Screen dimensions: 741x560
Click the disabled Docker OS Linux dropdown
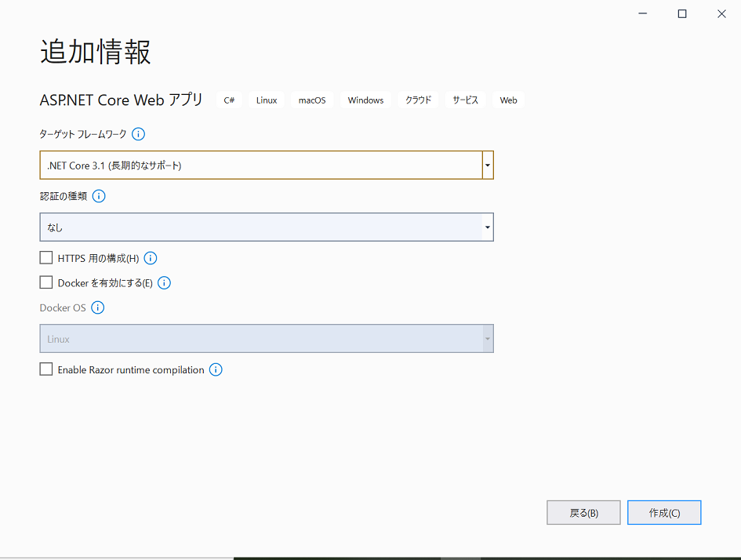tap(267, 338)
